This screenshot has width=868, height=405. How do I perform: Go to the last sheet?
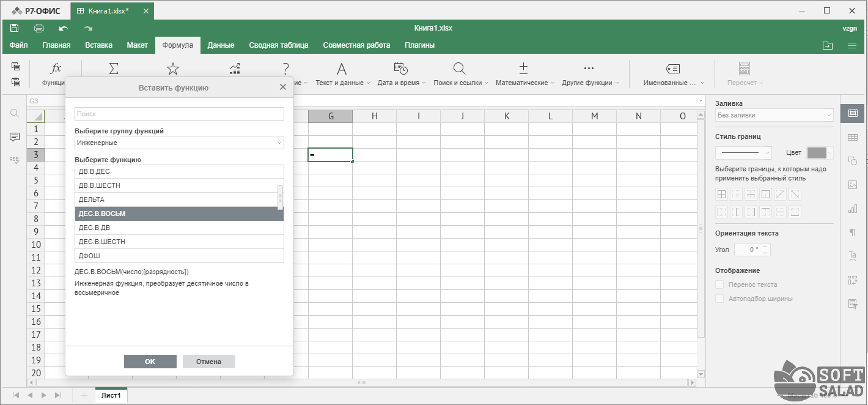pos(58,395)
